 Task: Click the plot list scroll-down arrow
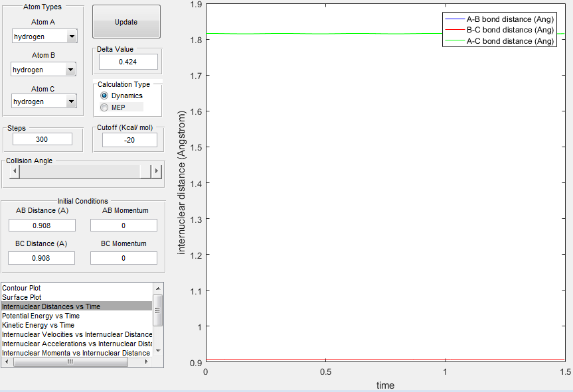(x=158, y=351)
